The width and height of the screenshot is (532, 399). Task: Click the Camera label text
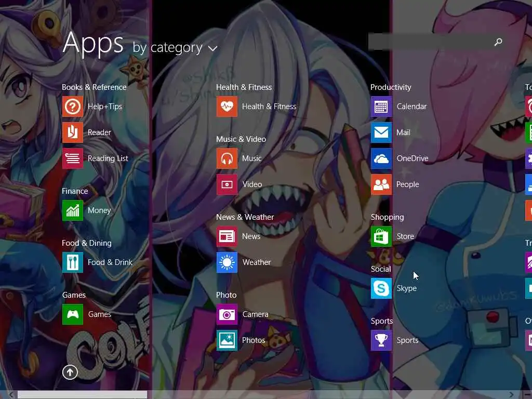pos(255,314)
